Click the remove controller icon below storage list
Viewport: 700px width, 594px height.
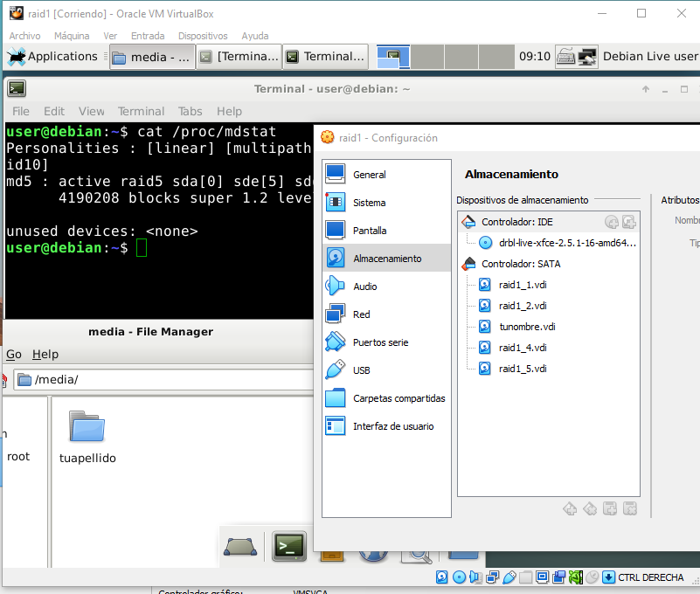(x=590, y=508)
